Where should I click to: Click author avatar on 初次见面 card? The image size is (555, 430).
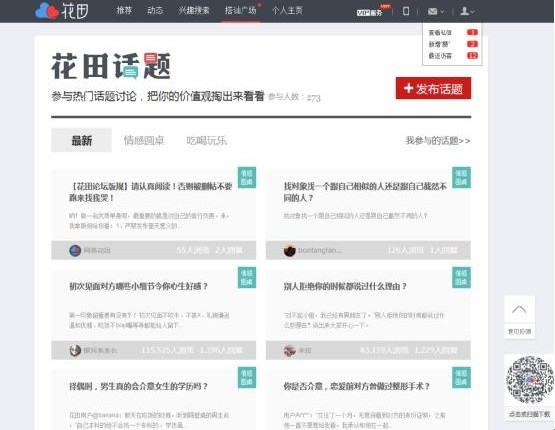pyautogui.click(x=75, y=350)
